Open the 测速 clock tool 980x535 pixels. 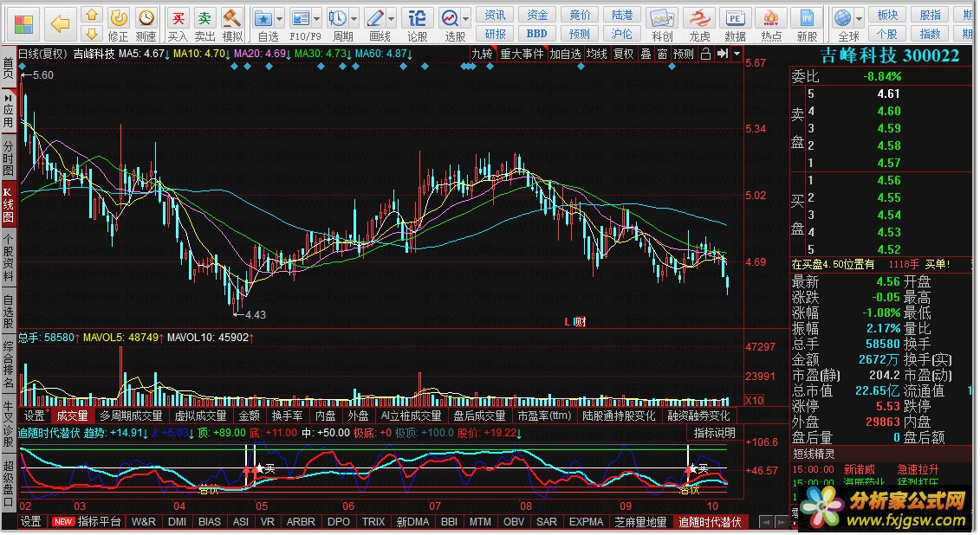click(146, 25)
